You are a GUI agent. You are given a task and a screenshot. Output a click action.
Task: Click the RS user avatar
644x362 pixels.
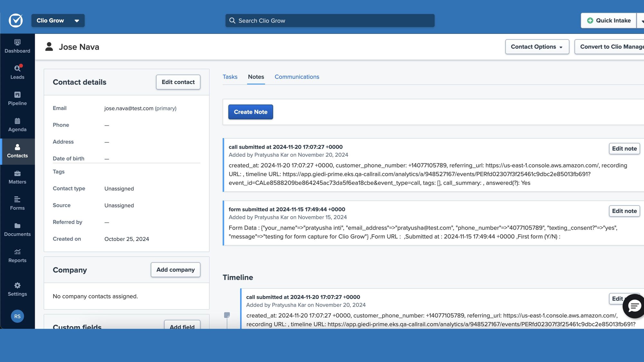pyautogui.click(x=17, y=316)
